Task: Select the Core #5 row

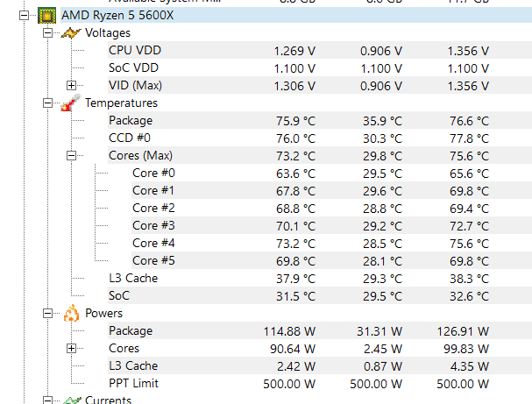Action: click(332, 260)
